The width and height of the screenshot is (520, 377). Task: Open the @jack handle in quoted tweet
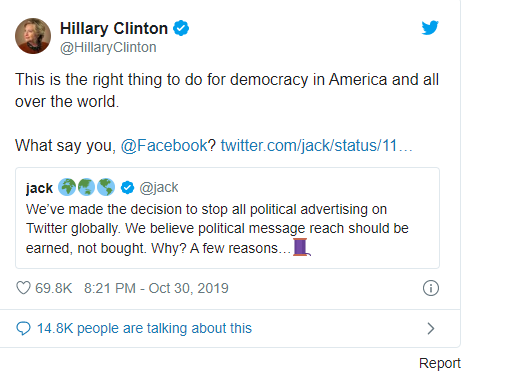[159, 188]
